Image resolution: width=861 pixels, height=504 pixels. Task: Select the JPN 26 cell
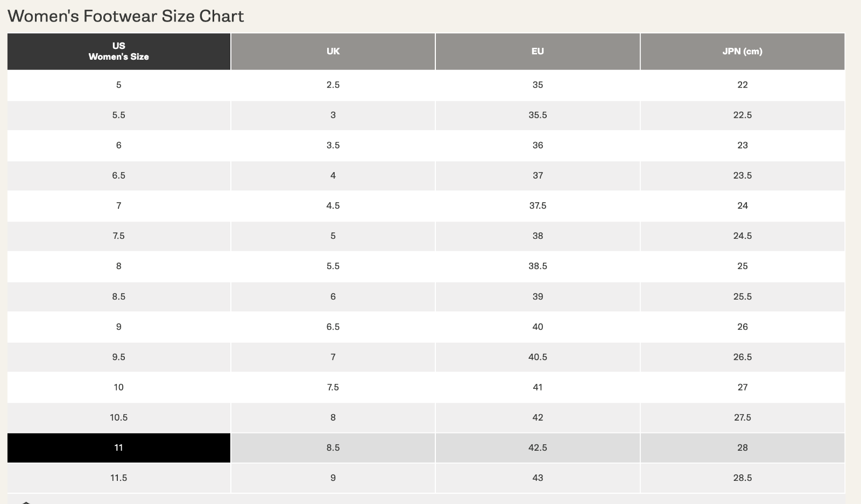click(742, 326)
